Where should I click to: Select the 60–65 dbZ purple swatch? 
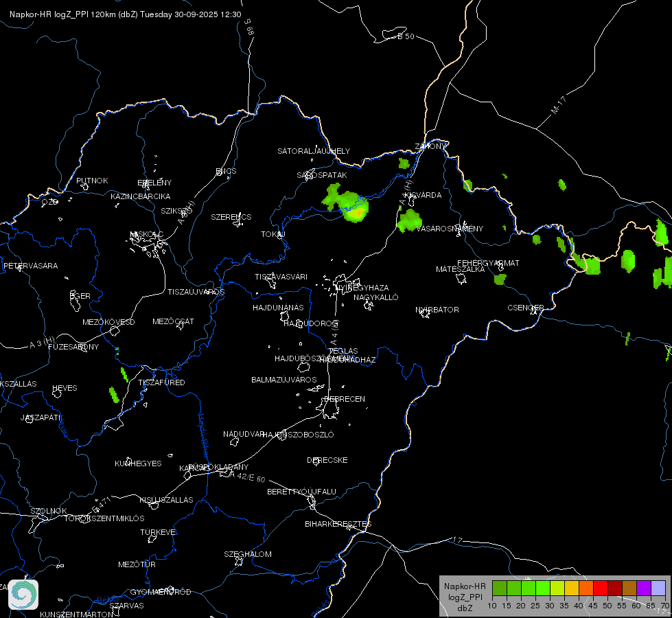click(x=644, y=588)
